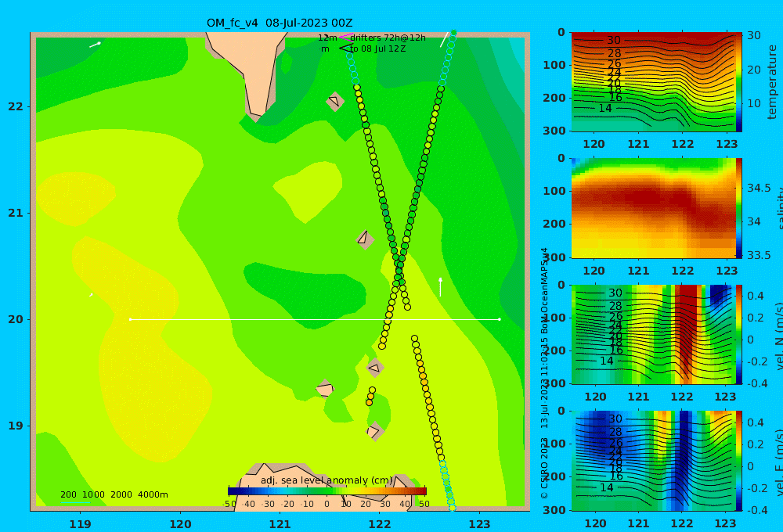The width and height of the screenshot is (783, 532).
Task: Click the island near 20.75°N, 121.85°E
Action: 365,239
